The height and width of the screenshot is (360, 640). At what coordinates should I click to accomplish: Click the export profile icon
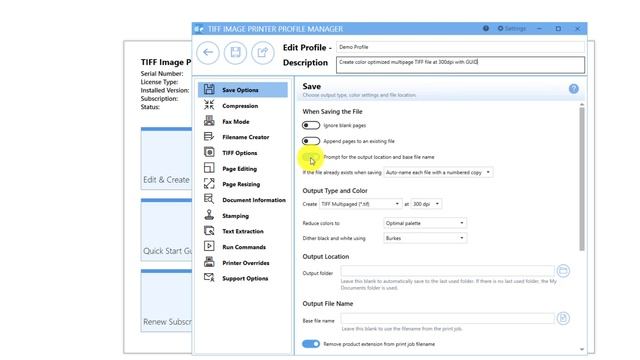click(x=262, y=53)
